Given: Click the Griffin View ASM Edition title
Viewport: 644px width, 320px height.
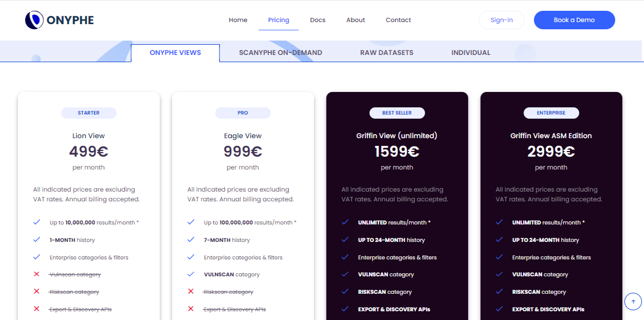Looking at the screenshot, I should (x=551, y=136).
